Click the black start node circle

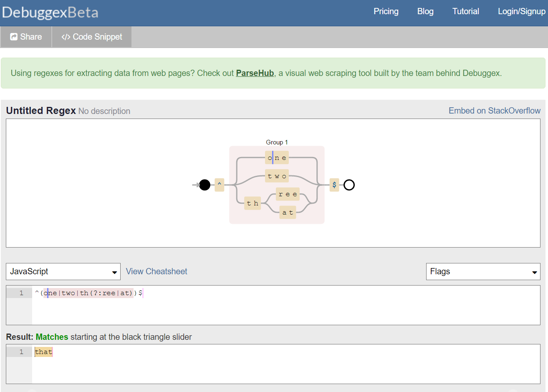click(x=205, y=185)
